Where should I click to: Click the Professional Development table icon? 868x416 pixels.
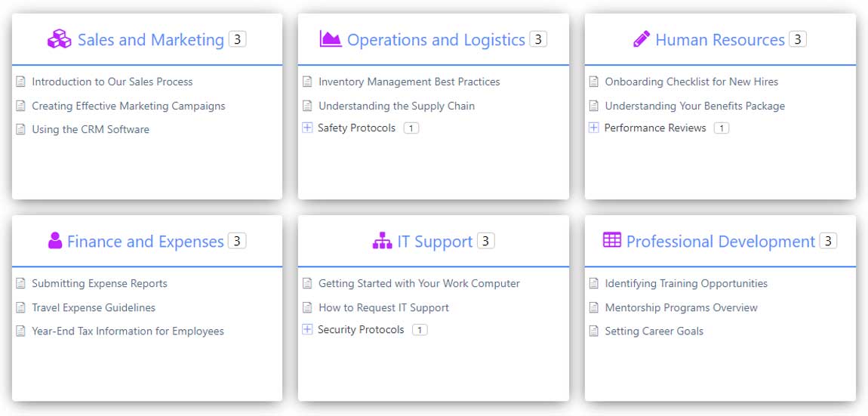(x=612, y=240)
